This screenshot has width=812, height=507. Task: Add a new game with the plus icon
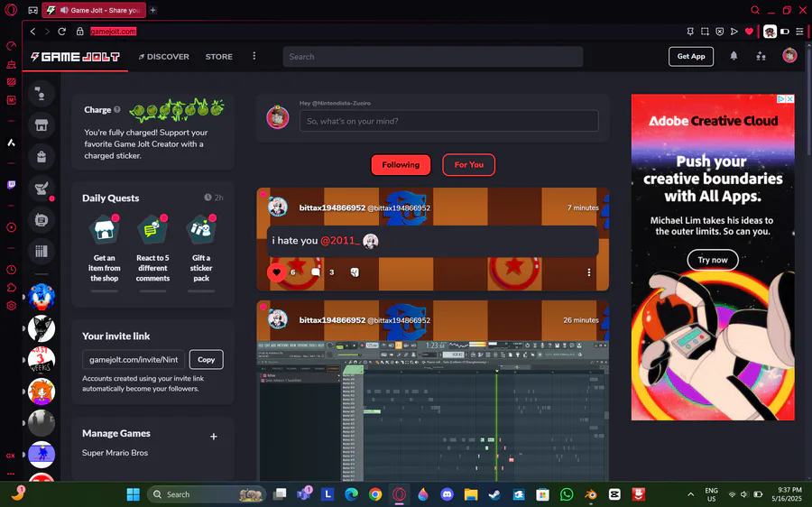coord(213,437)
